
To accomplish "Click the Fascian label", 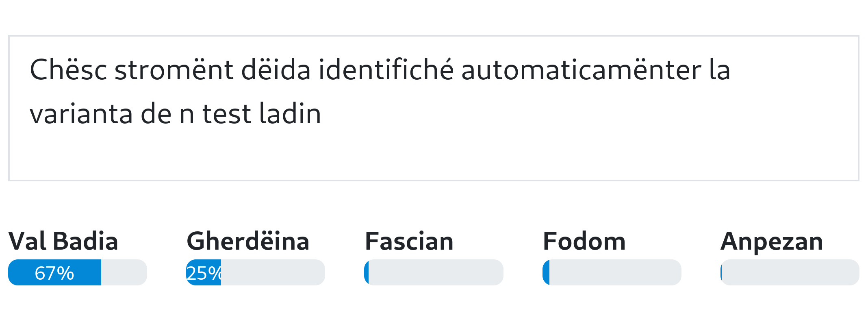I will [409, 241].
